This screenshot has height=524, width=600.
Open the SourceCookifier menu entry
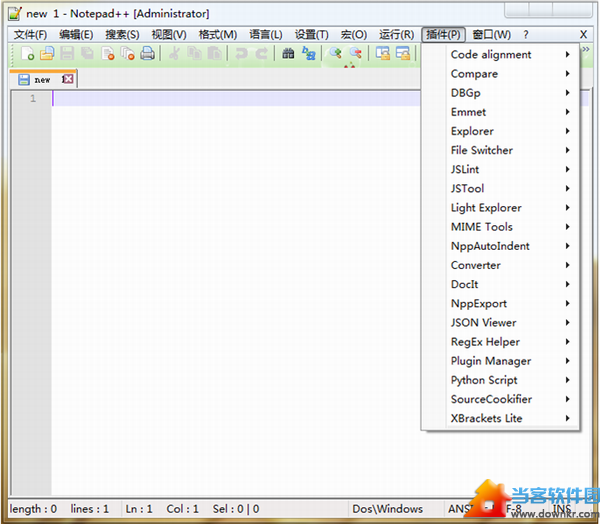[x=501, y=399]
